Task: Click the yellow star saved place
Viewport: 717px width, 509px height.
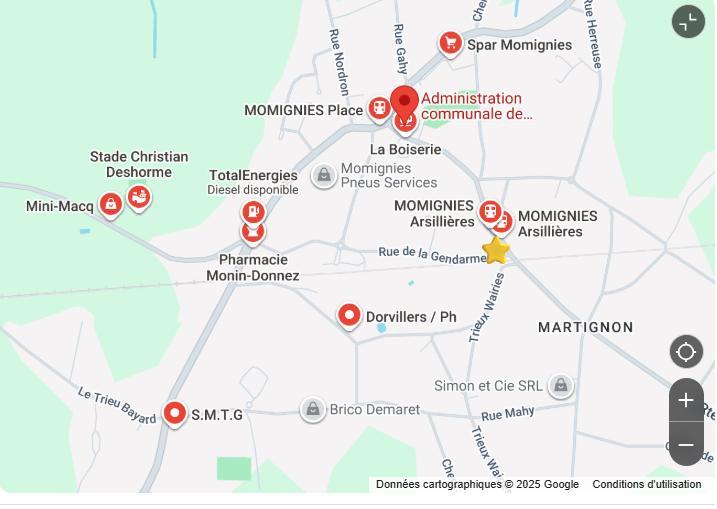Action: pos(496,250)
